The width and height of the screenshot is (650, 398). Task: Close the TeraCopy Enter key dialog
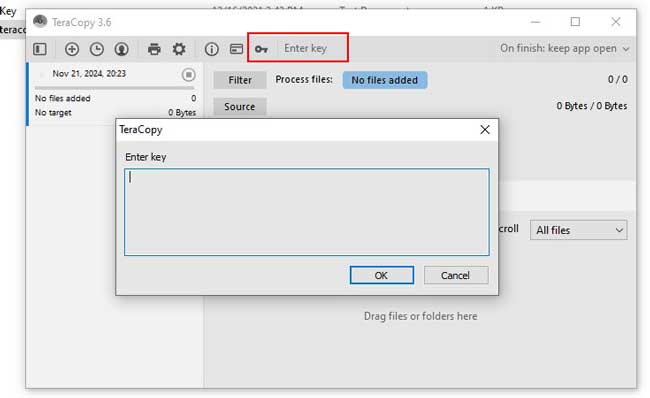click(485, 130)
